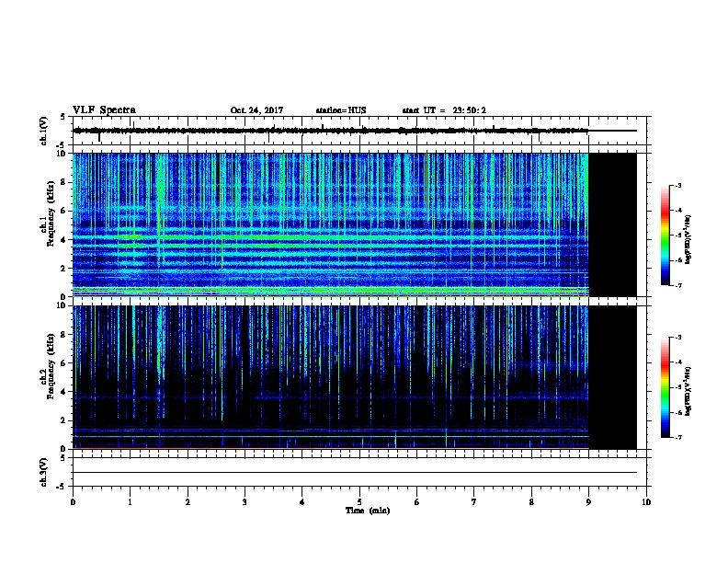Click the "6" kHz tick of ch.2 spectrogram
Viewport: 728px width, 563px height.
click(x=64, y=363)
